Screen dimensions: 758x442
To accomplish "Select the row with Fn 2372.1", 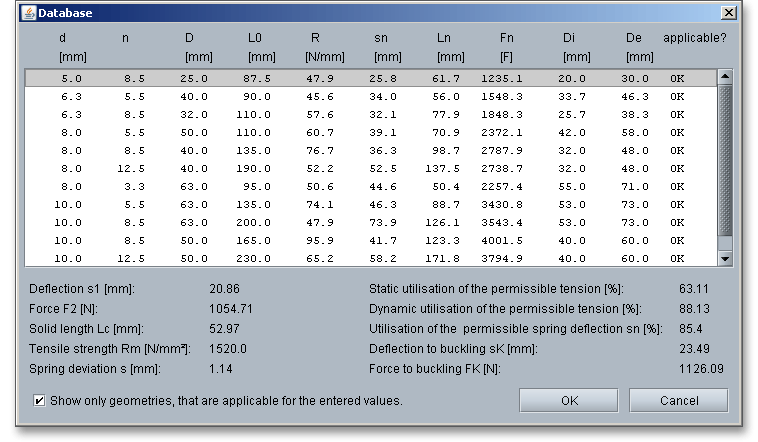I will (x=370, y=132).
